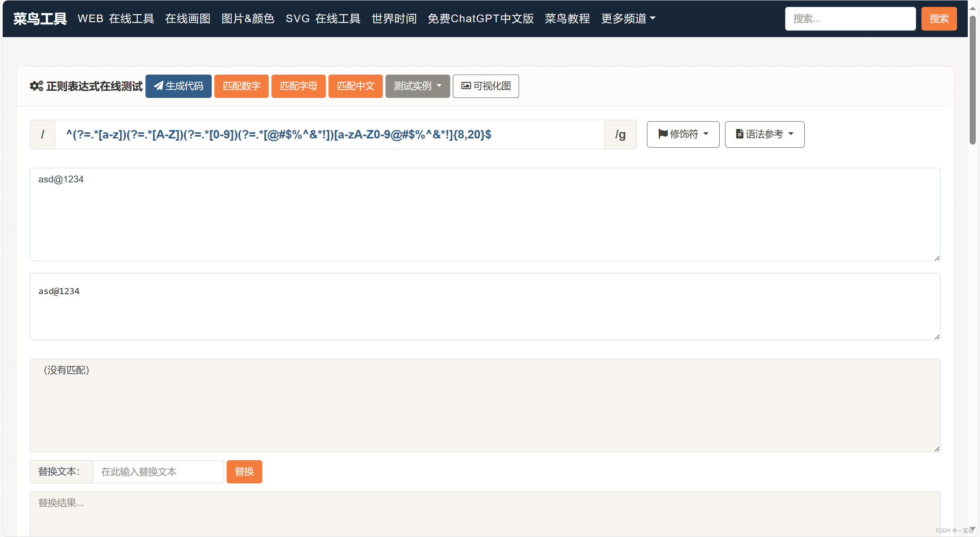
Task: Click the orange 搜索 button
Action: [939, 18]
